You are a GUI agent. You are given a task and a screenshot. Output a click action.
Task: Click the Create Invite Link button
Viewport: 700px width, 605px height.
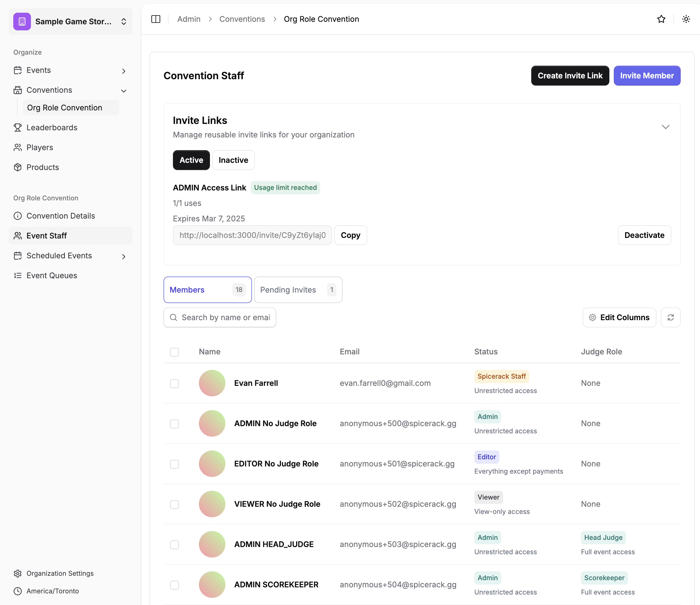pos(570,76)
